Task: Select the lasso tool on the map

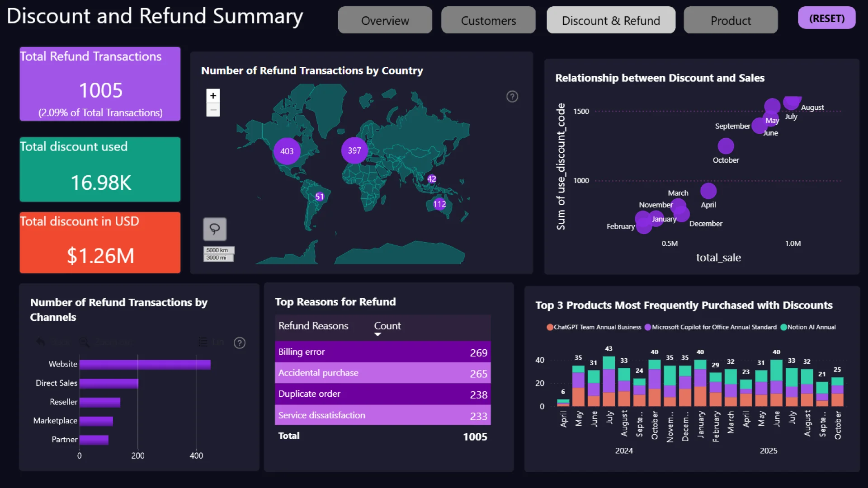Action: (215, 229)
